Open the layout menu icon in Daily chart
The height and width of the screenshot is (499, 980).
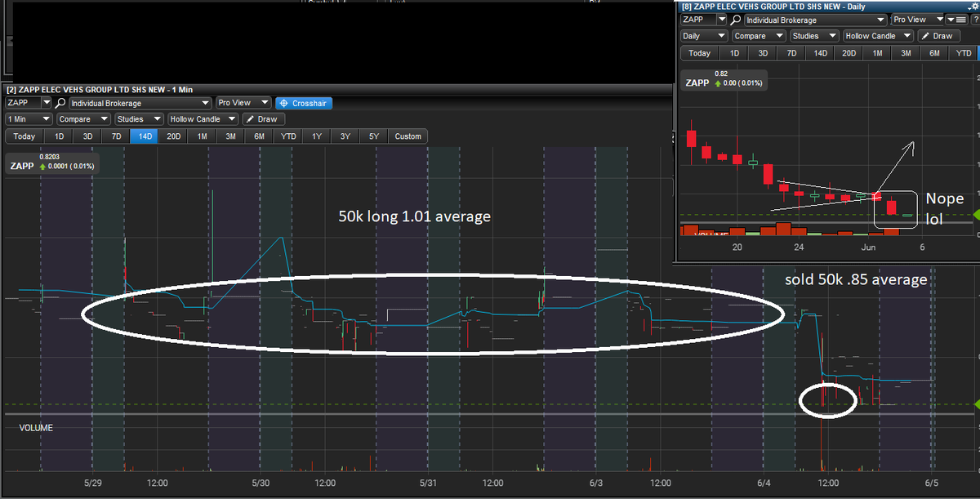955,20
